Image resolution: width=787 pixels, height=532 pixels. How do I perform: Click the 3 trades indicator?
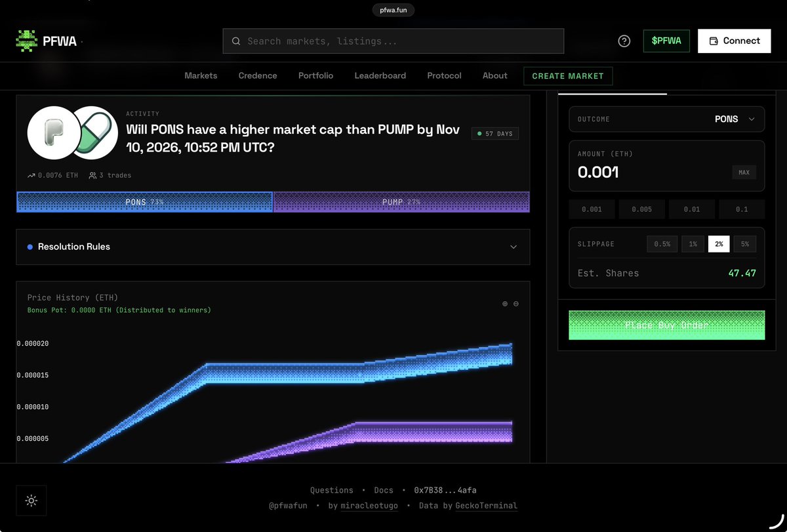(x=110, y=175)
